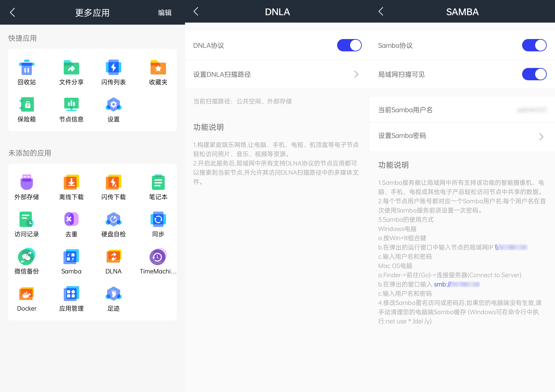Turn off the Samba协议 switch
The image size is (555, 392).
(534, 45)
